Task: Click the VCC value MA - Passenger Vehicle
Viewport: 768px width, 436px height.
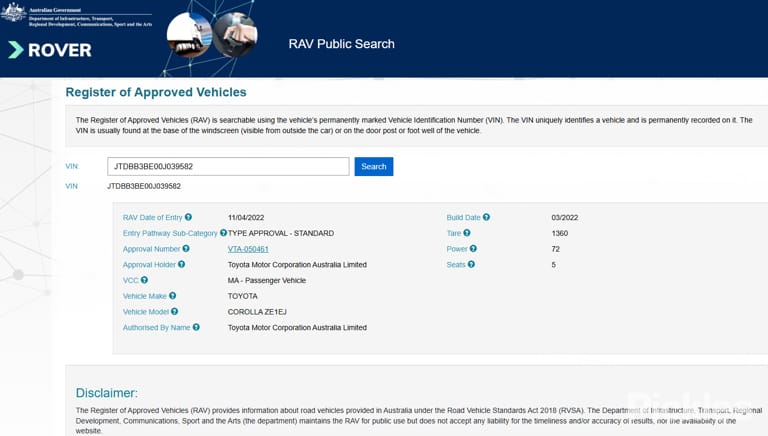Action: tap(266, 280)
